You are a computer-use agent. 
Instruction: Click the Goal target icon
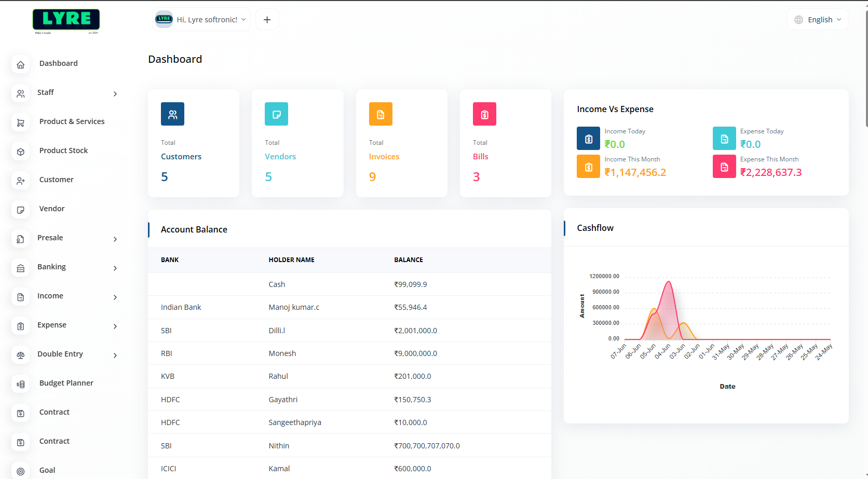[21, 471]
